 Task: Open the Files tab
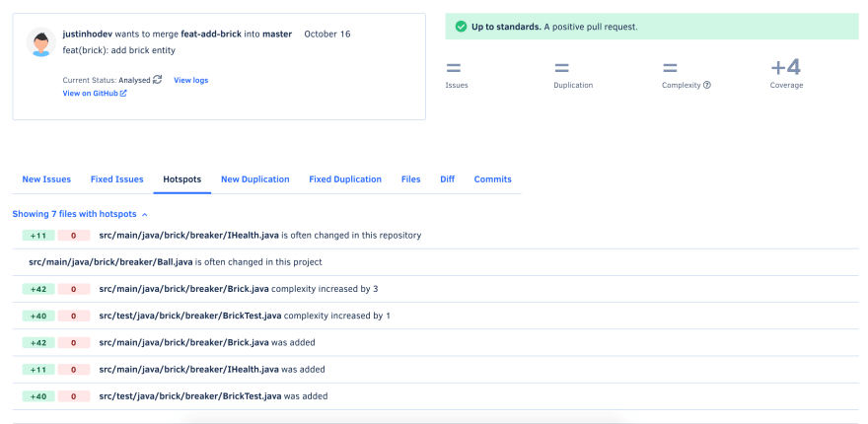point(410,179)
